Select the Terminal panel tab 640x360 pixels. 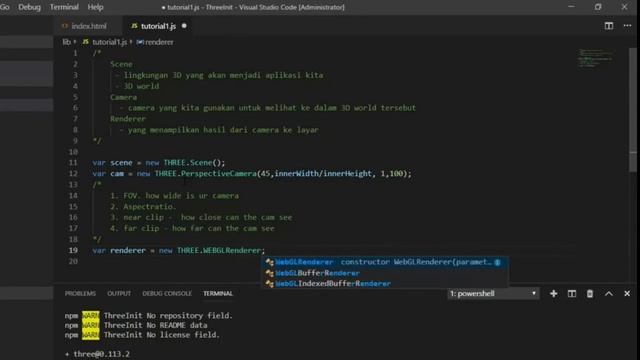click(x=218, y=293)
